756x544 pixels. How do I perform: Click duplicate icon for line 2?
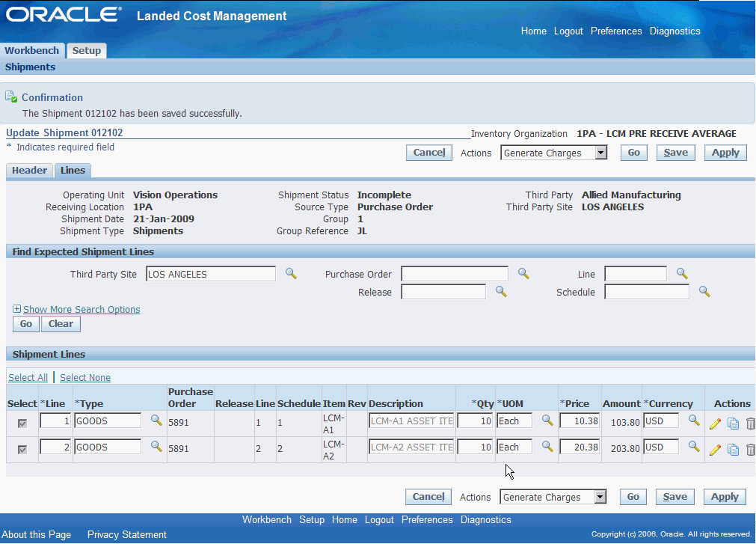point(733,450)
